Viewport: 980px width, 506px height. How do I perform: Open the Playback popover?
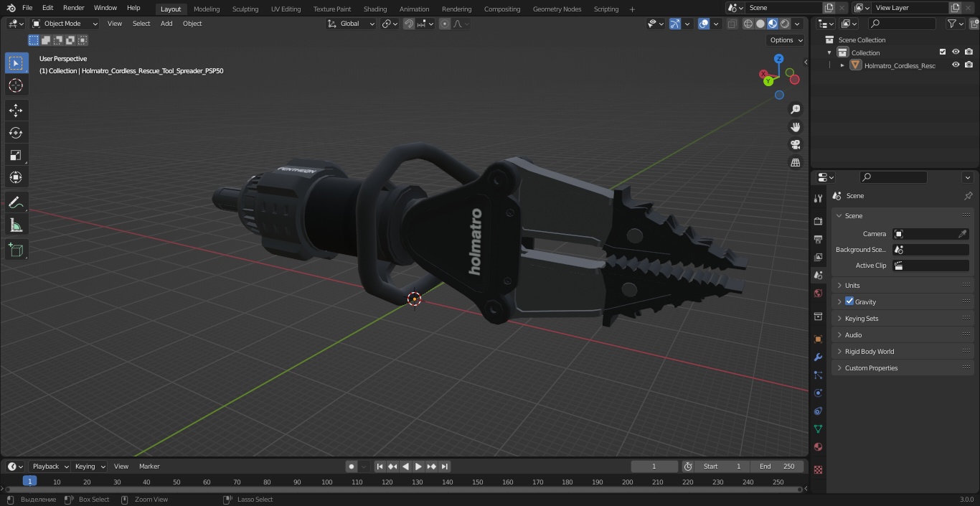[50, 467]
